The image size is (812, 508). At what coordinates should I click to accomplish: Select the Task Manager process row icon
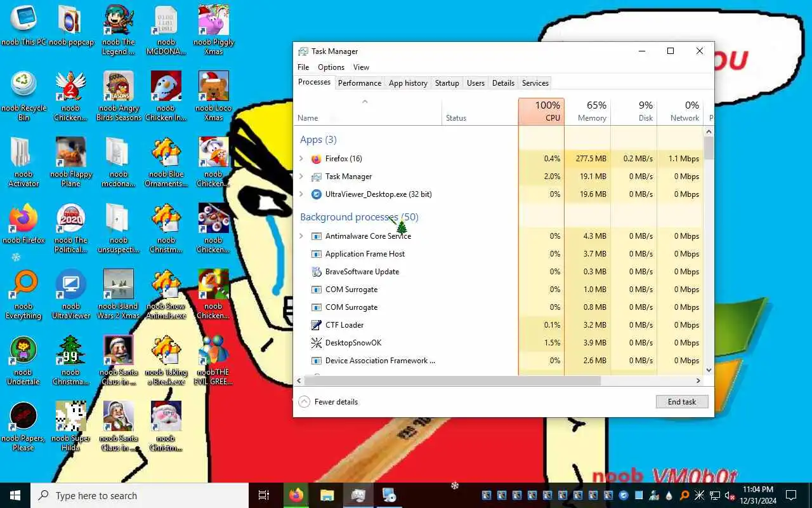[x=317, y=177]
